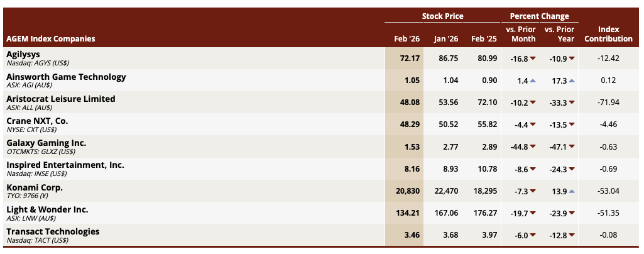This screenshot has width=644, height=254.
Task: Select Konami index contribution -53.04
Action: tap(609, 191)
